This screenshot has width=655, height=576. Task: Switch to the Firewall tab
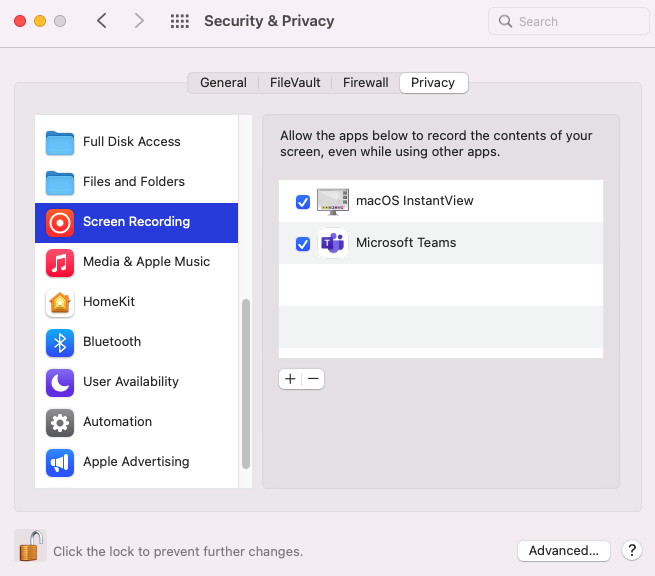click(x=365, y=83)
